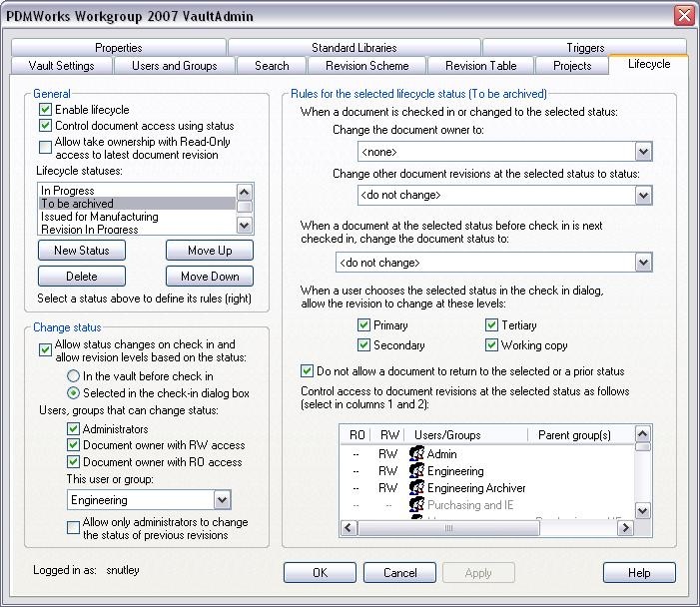Click the RW cell for Engineering Archiver
Viewport: 700px width, 607px height.
[x=387, y=488]
